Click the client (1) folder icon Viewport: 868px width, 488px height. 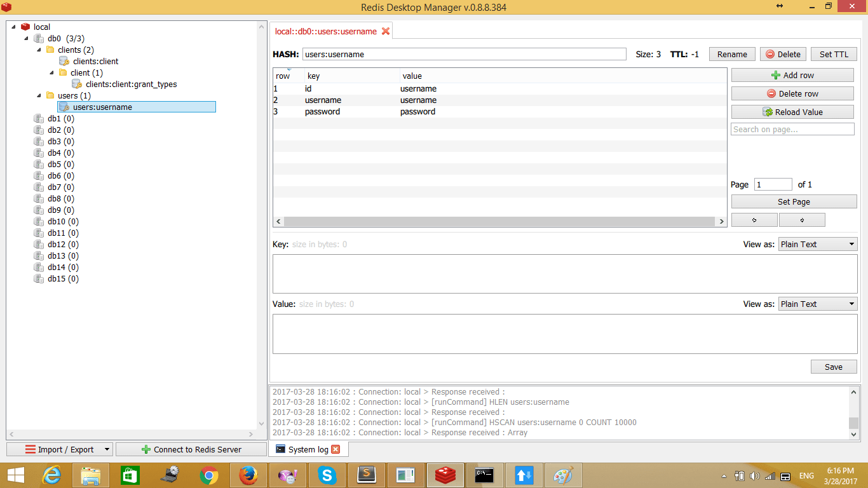(63, 72)
